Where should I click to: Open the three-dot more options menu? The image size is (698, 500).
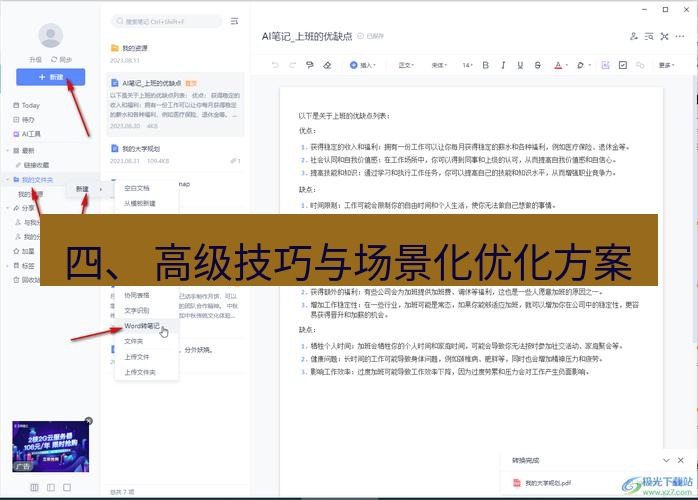tap(680, 37)
